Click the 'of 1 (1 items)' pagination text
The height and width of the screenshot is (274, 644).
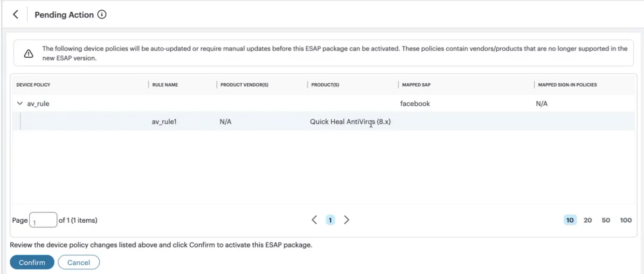coord(78,220)
